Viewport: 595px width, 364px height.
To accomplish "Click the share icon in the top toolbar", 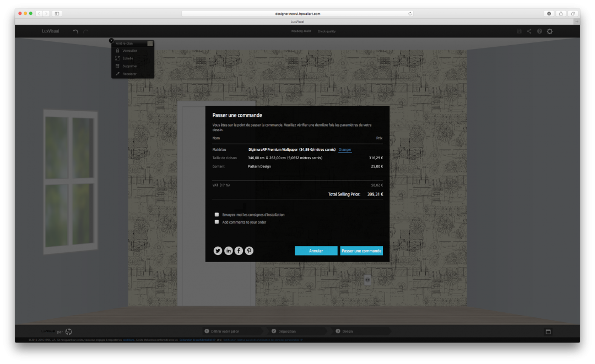I will [529, 31].
